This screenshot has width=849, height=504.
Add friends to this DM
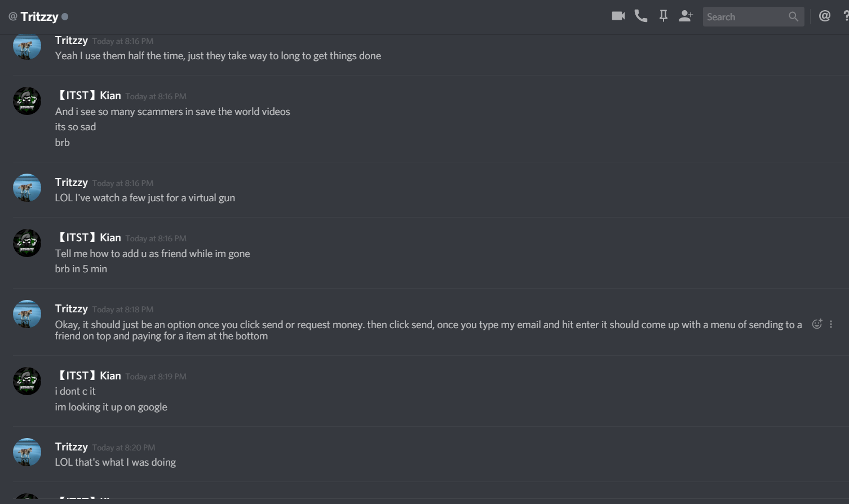686,16
